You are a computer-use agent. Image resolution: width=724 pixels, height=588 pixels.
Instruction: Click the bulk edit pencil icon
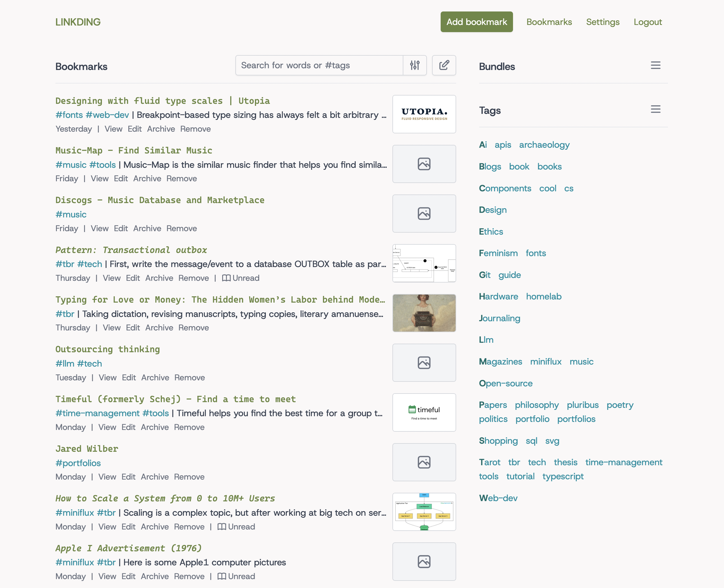(x=444, y=65)
